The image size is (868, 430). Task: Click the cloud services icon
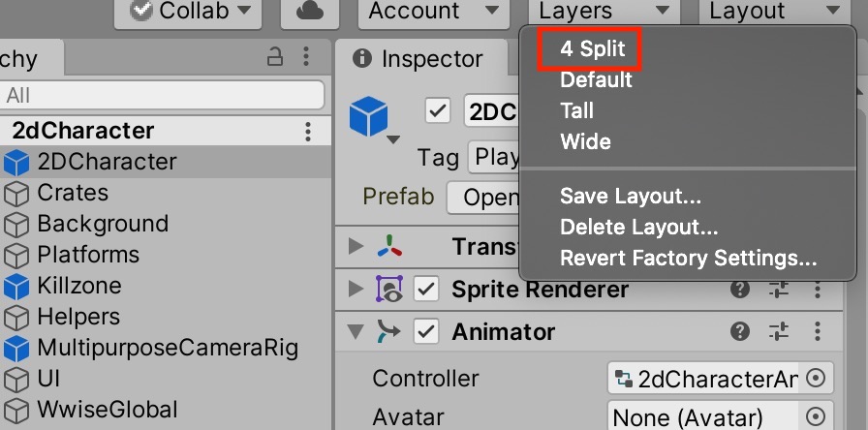coord(311,12)
